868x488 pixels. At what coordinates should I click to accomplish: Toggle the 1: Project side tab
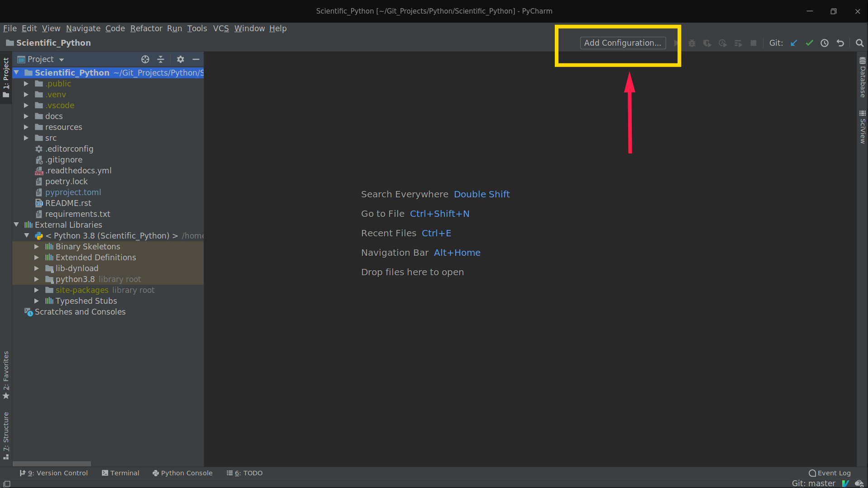(x=6, y=77)
